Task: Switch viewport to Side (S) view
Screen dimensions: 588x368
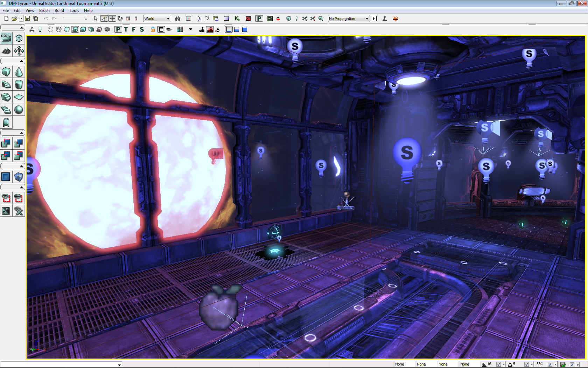Action: (x=142, y=29)
